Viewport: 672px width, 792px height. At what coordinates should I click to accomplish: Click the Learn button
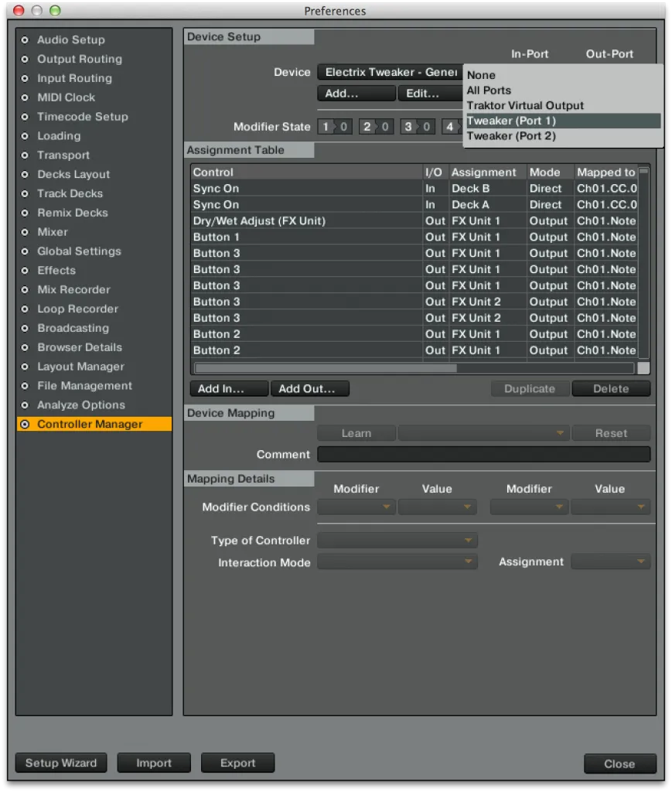pos(356,433)
